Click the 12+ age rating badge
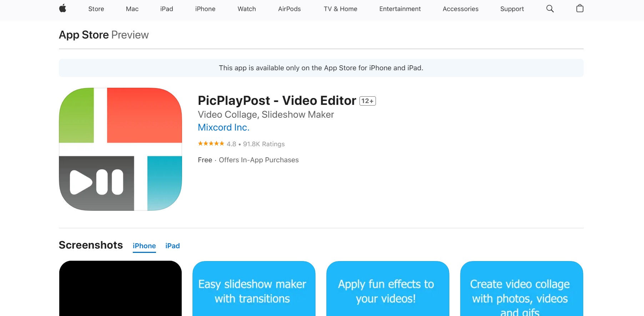 click(x=367, y=101)
